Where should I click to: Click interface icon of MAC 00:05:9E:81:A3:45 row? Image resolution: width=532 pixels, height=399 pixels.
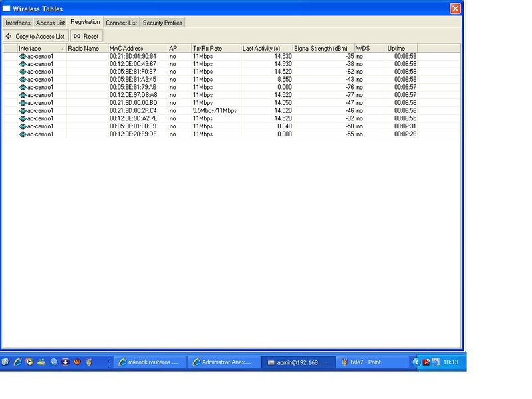[x=23, y=80]
